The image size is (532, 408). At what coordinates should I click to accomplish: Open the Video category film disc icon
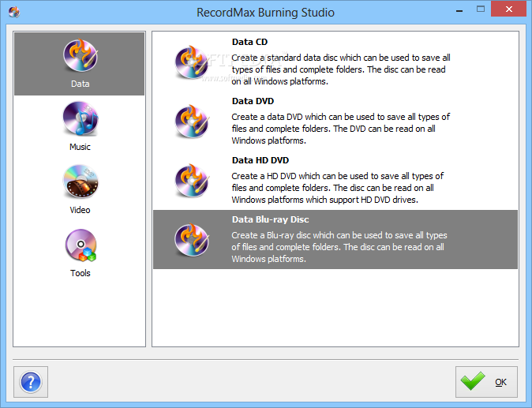point(81,182)
